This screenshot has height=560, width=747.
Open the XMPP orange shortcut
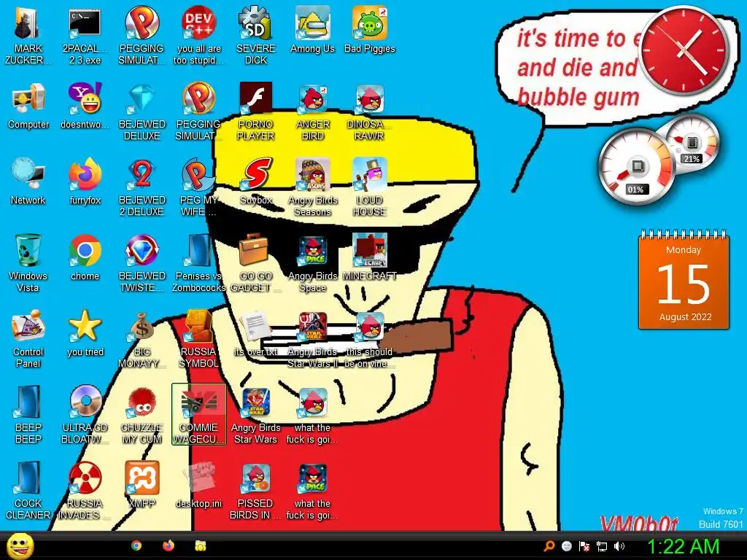(x=142, y=484)
